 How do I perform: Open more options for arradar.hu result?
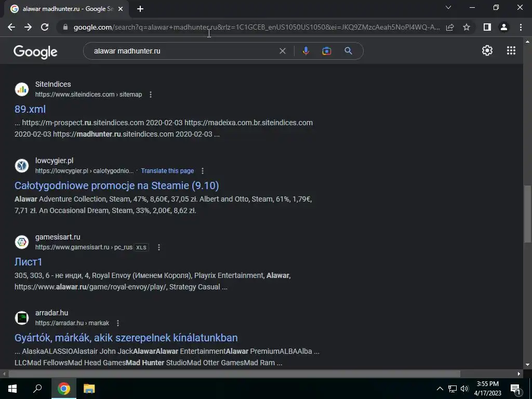point(118,323)
